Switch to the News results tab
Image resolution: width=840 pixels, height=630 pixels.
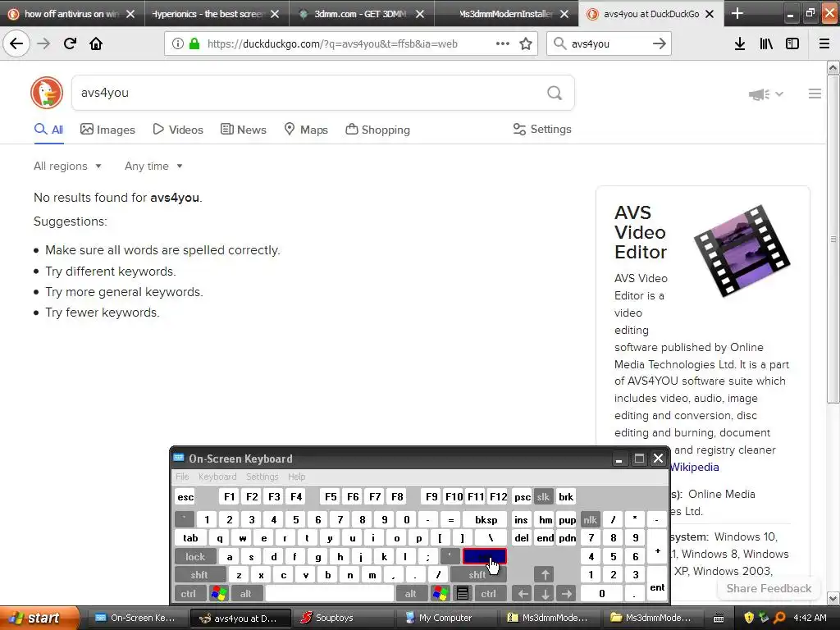pos(244,130)
